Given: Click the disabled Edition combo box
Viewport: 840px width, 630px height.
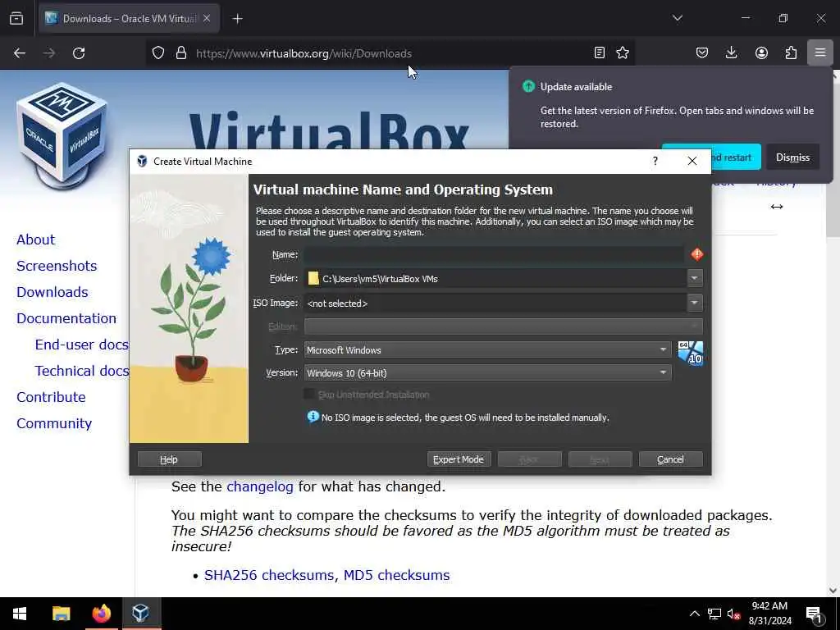Looking at the screenshot, I should (x=503, y=326).
